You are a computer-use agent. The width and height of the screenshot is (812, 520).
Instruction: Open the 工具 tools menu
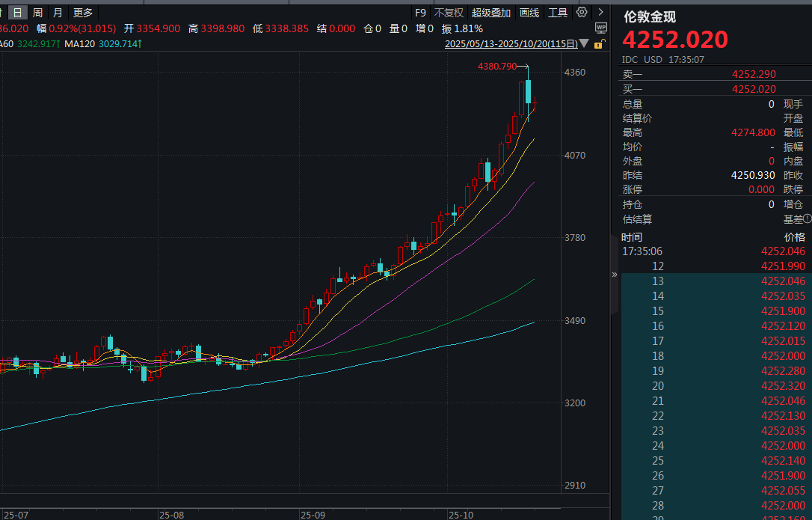(x=558, y=13)
